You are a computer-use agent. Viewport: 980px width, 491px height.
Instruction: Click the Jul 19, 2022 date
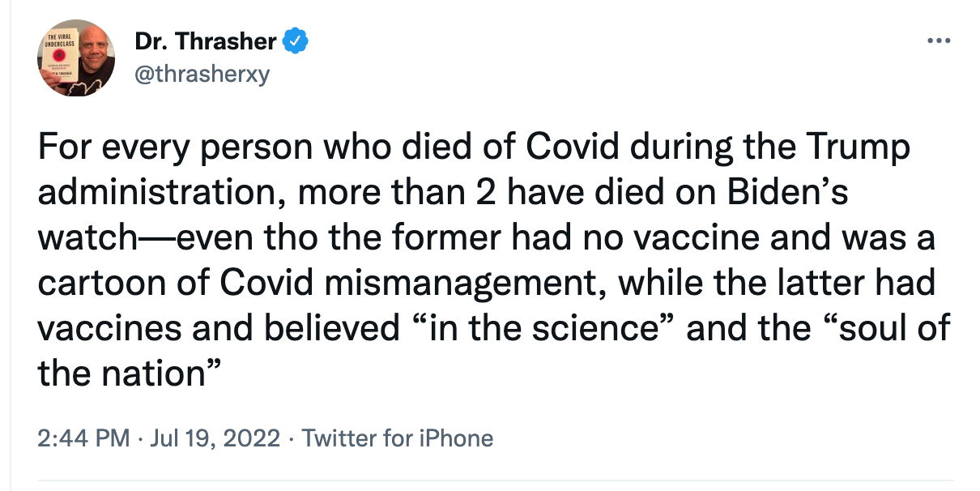pyautogui.click(x=215, y=438)
